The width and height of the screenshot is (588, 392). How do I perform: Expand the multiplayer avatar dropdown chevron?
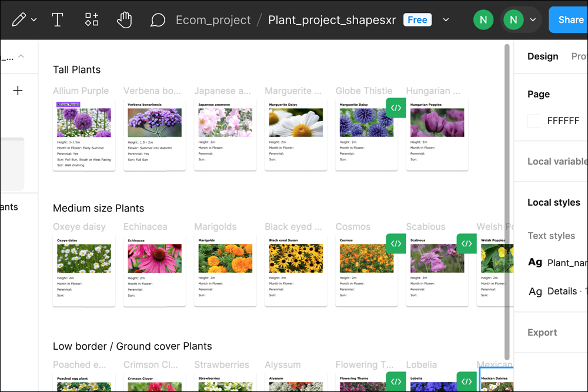(x=533, y=20)
